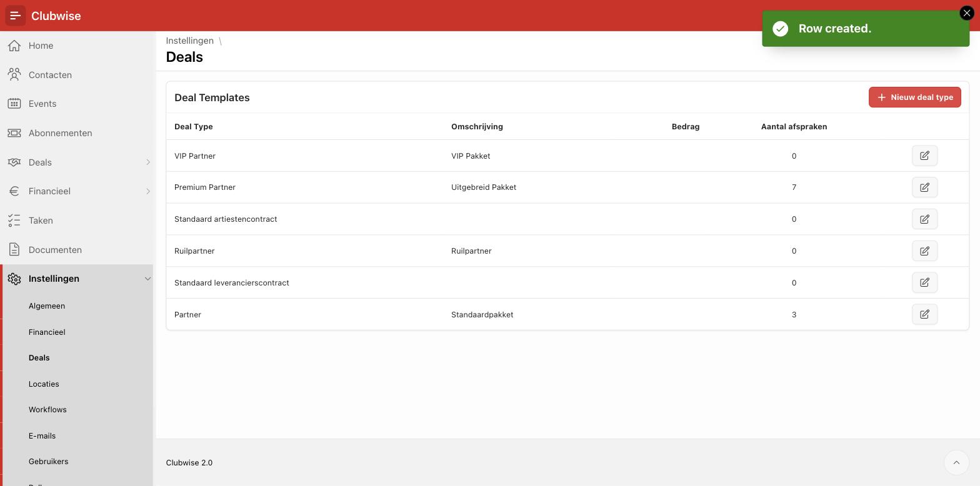The height and width of the screenshot is (486, 980).
Task: Select Deals under Instellingen
Action: pyautogui.click(x=39, y=358)
